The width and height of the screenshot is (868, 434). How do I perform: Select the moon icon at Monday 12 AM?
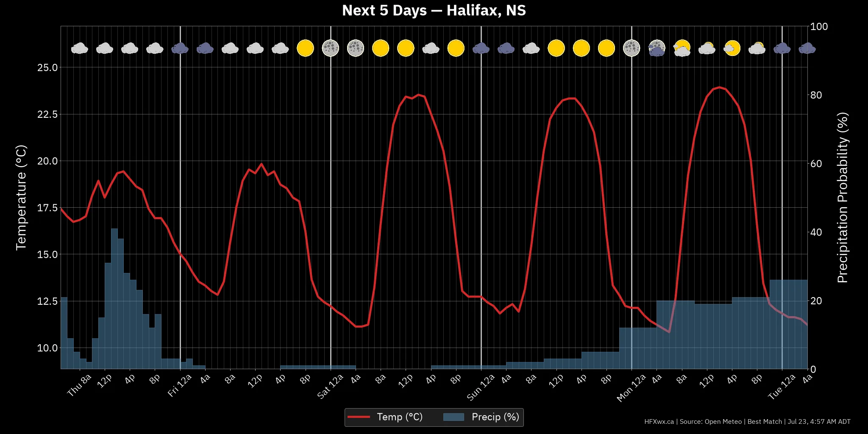click(632, 48)
